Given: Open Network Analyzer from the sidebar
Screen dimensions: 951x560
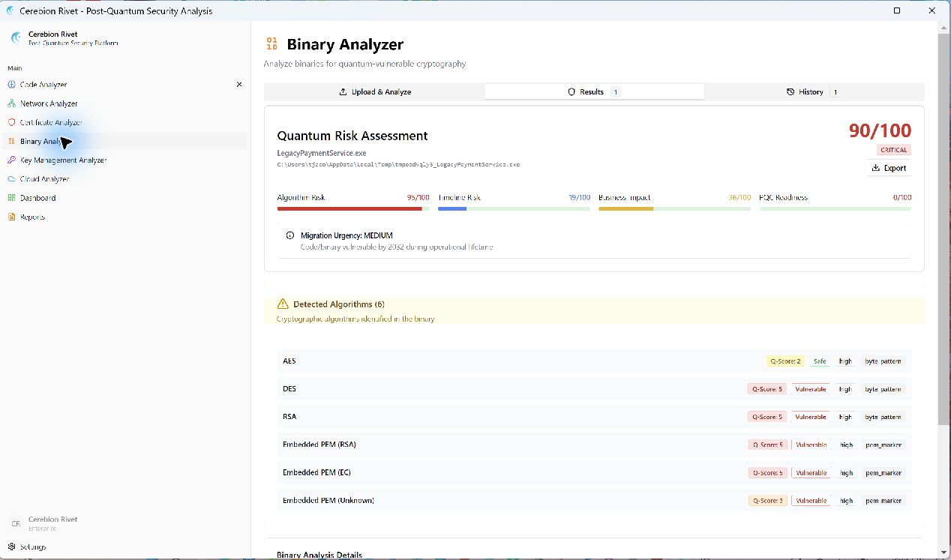Looking at the screenshot, I should point(124,103).
